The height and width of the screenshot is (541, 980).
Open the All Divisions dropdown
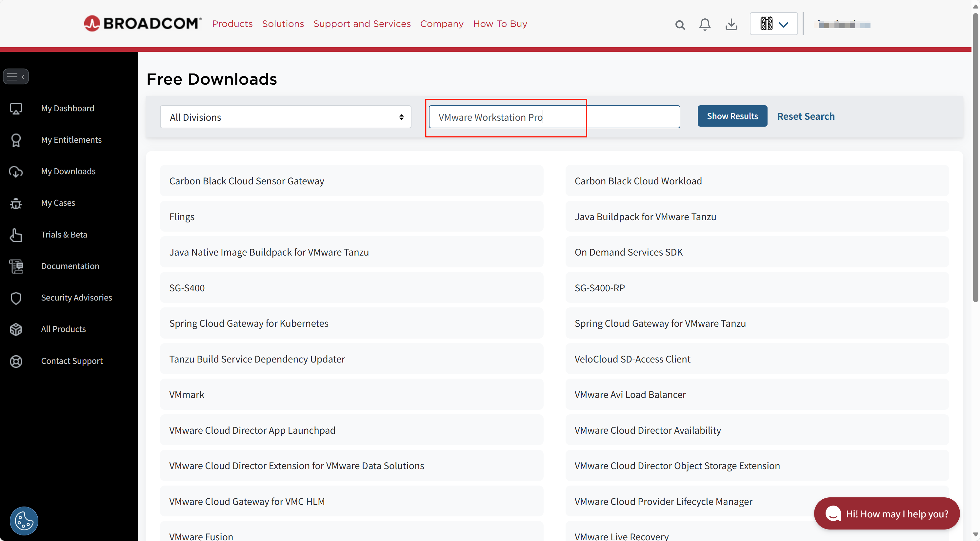click(285, 117)
